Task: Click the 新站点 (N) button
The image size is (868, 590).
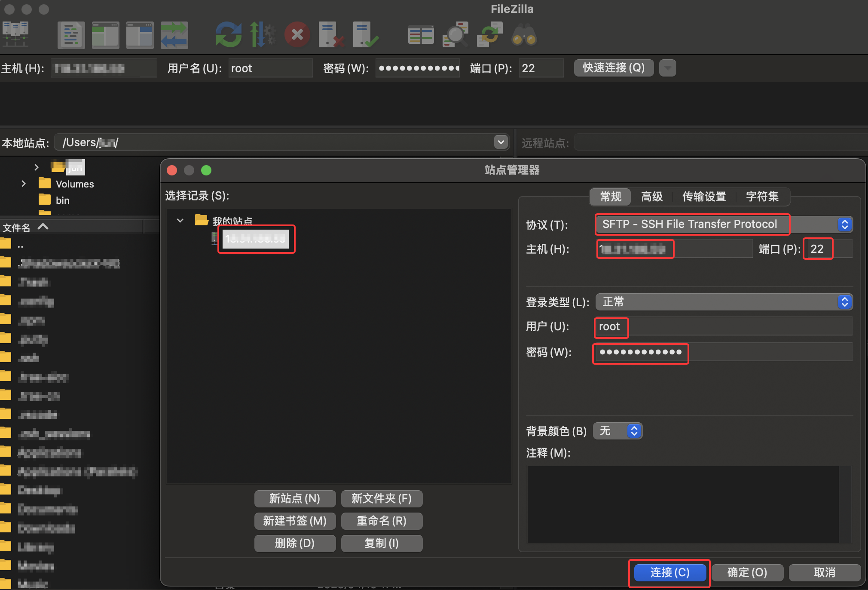Action: click(295, 499)
